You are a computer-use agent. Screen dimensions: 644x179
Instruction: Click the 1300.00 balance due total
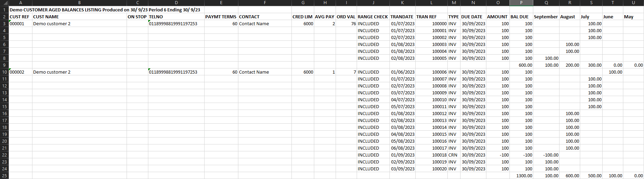pyautogui.click(x=524, y=176)
